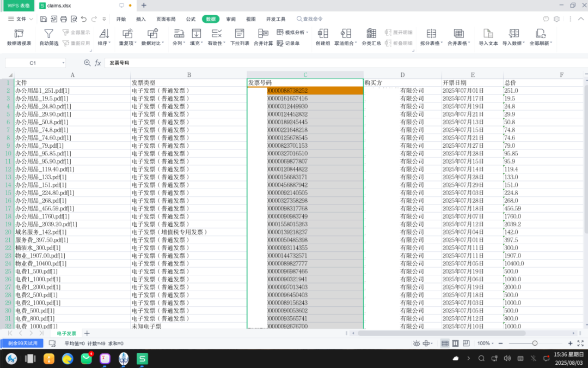Select the 电子发票 sheet tab

(66, 333)
